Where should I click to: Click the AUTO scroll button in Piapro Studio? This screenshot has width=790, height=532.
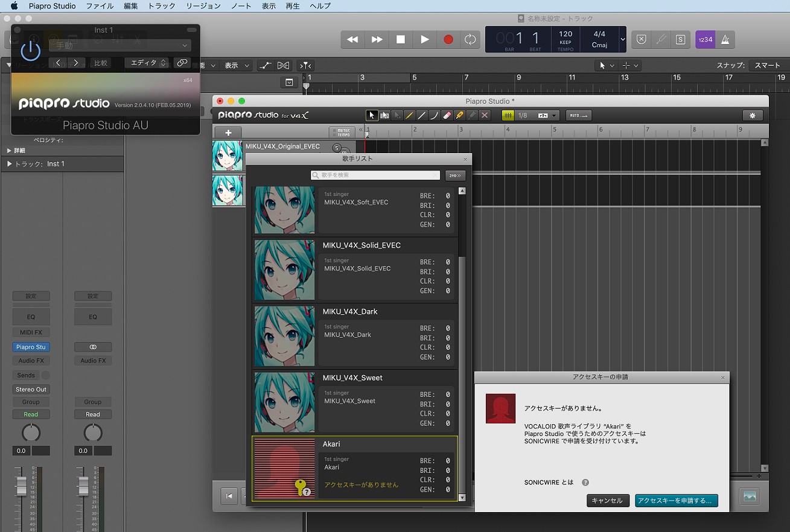pos(579,115)
